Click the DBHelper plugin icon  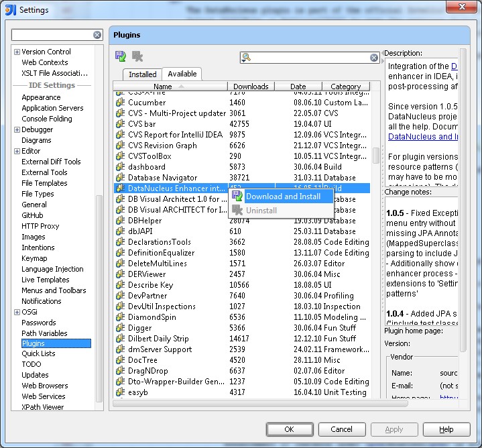(120, 220)
